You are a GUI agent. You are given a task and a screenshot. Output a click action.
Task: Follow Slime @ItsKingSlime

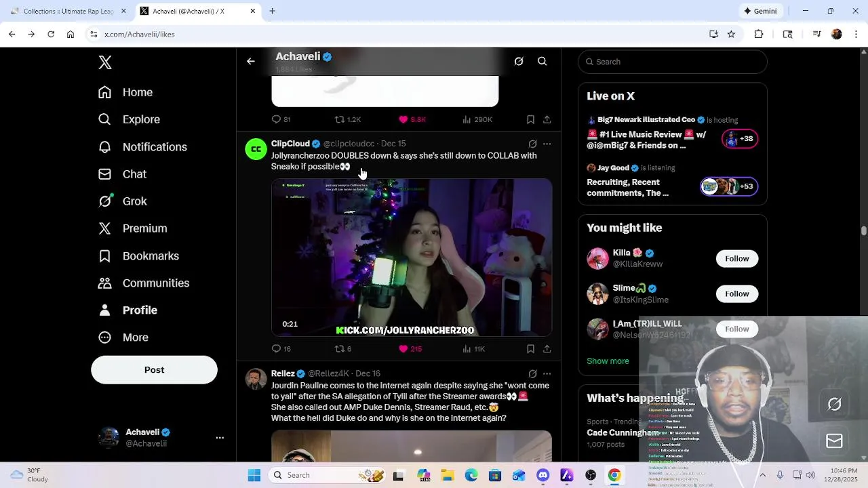736,293
